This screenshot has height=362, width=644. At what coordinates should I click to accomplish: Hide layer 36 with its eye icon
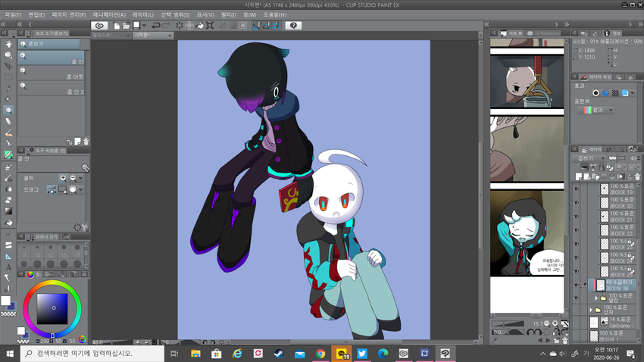pos(576,286)
